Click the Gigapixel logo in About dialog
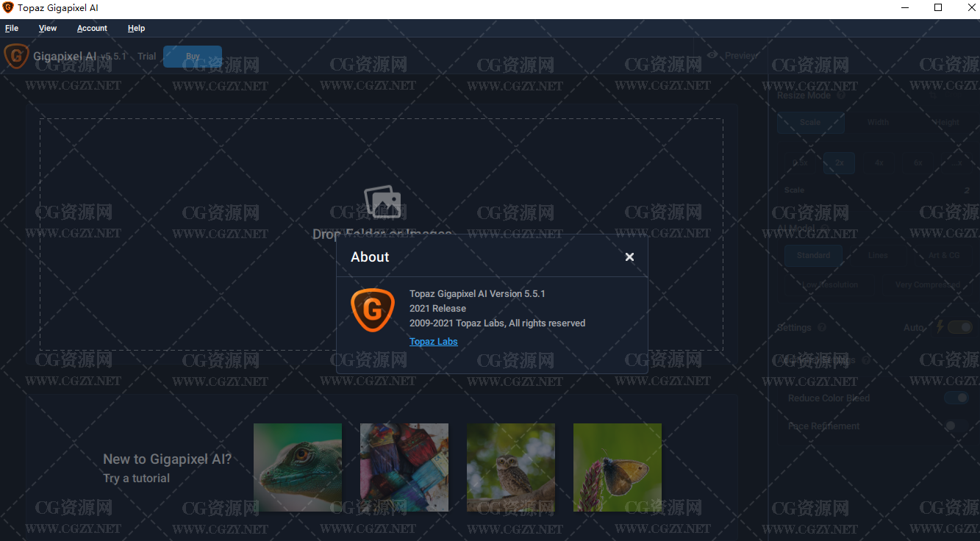The image size is (980, 541). point(373,310)
